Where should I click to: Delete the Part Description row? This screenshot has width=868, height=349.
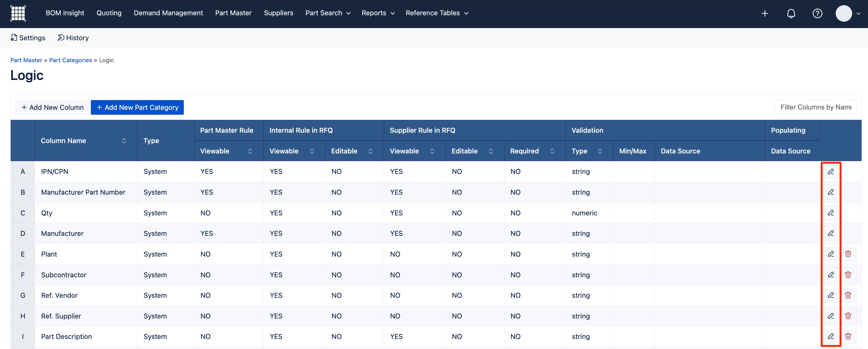point(848,336)
